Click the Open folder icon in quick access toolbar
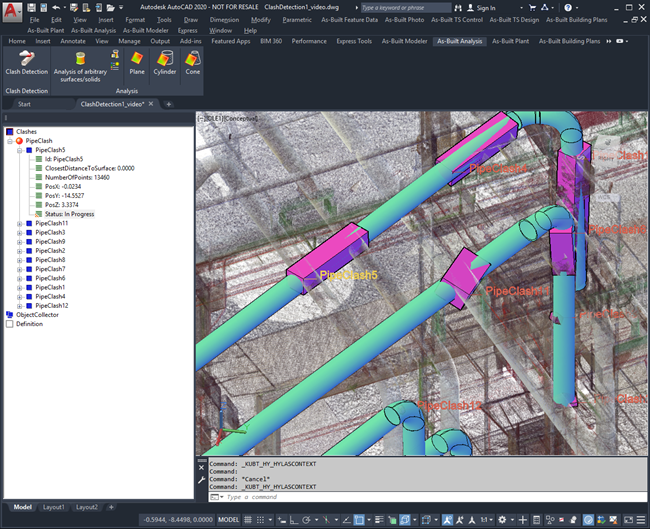The width and height of the screenshot is (650, 529). point(110,7)
